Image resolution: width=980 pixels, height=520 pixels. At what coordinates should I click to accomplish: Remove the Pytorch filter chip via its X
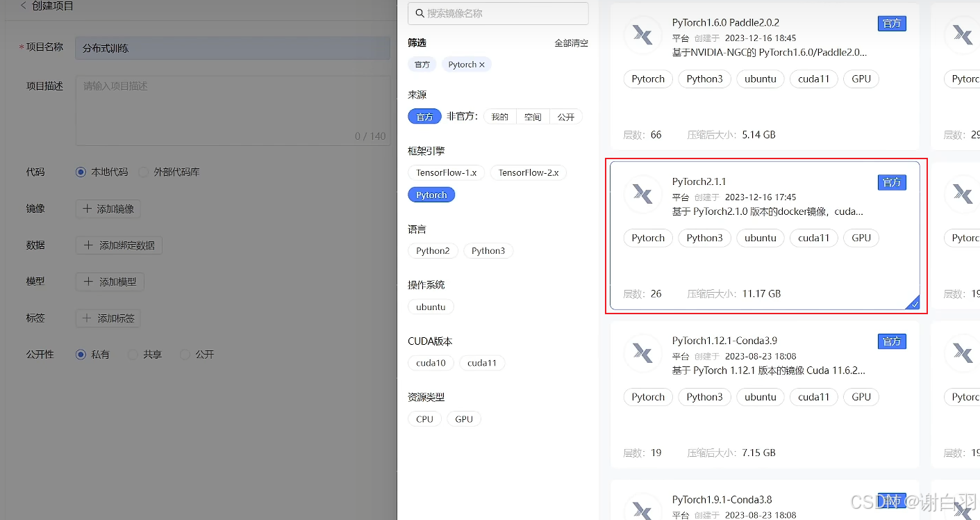tap(482, 65)
